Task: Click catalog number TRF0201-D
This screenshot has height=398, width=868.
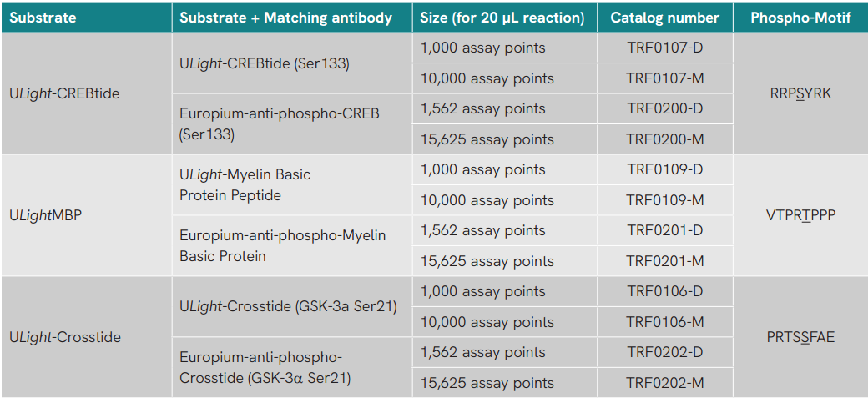Action: tap(665, 230)
